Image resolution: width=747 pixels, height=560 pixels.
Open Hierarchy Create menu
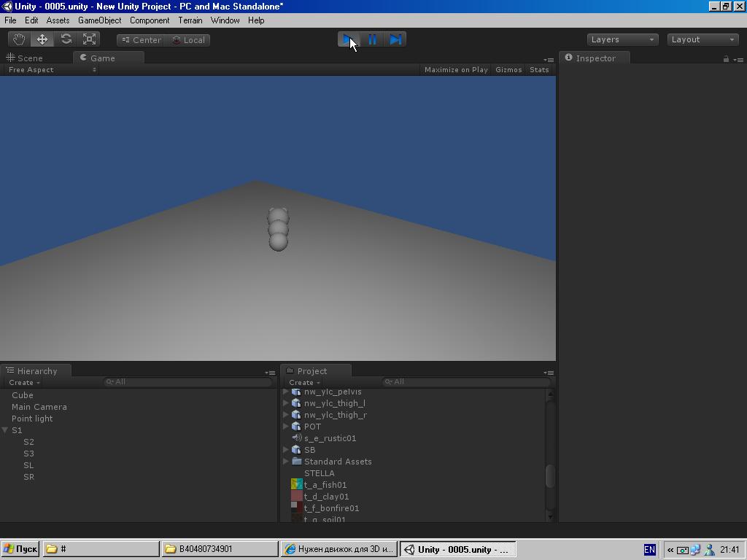(x=24, y=382)
